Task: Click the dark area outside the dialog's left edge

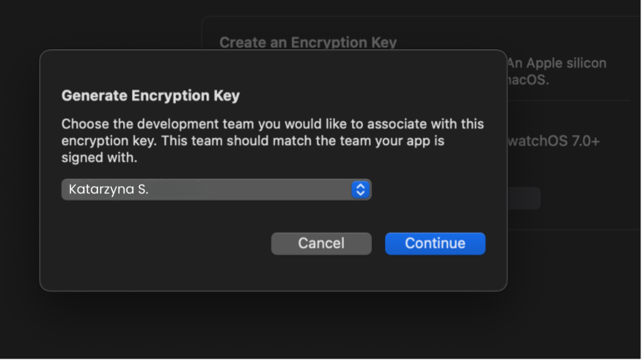Action: pos(19,176)
